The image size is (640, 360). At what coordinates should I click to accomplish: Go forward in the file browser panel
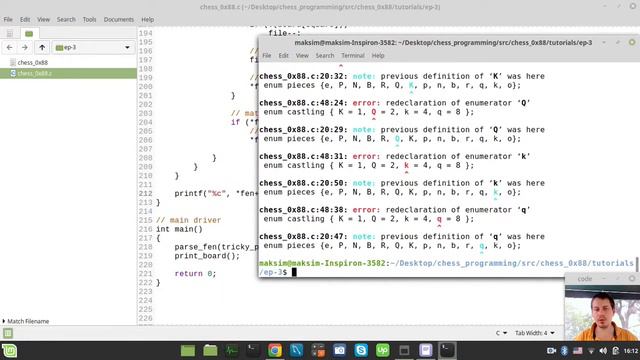click(24, 47)
